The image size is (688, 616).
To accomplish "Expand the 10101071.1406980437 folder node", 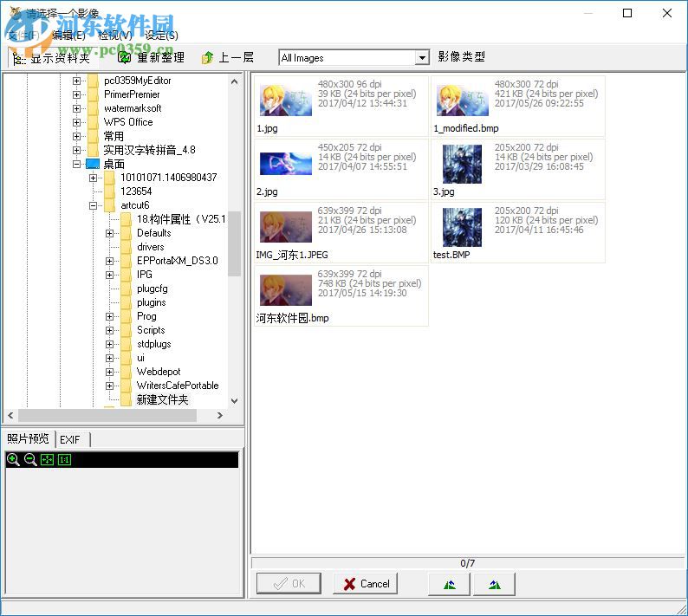I will (x=93, y=178).
